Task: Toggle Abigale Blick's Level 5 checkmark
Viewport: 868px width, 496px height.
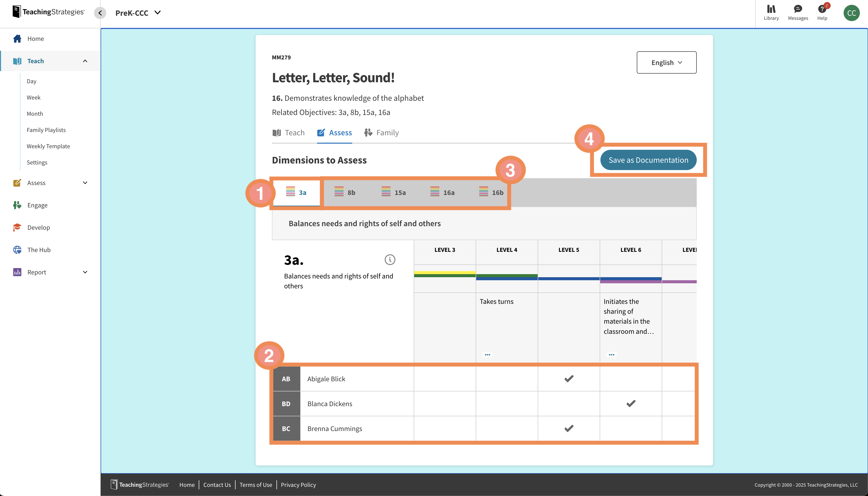Action: click(569, 378)
